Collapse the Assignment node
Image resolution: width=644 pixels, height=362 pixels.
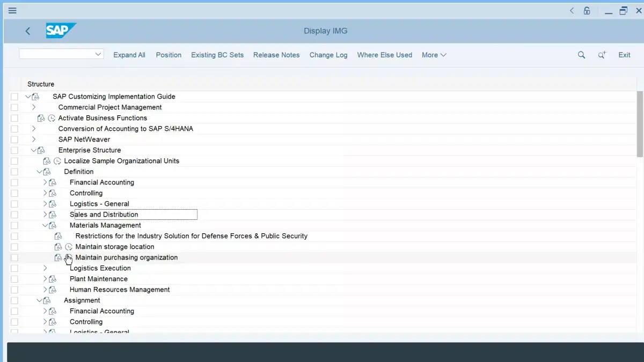pos(39,300)
